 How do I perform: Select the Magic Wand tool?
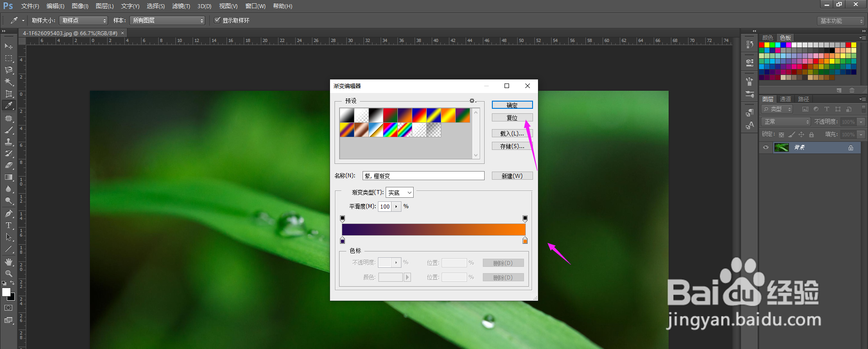coord(9,82)
